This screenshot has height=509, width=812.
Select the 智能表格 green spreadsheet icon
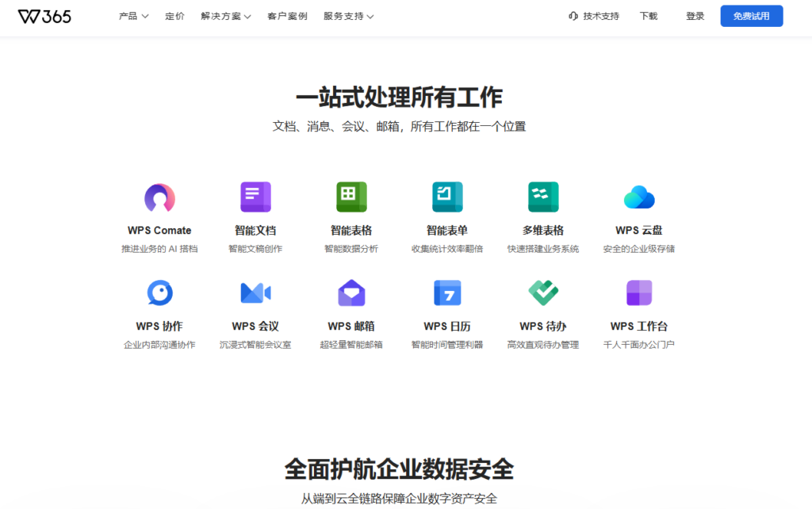pos(351,197)
